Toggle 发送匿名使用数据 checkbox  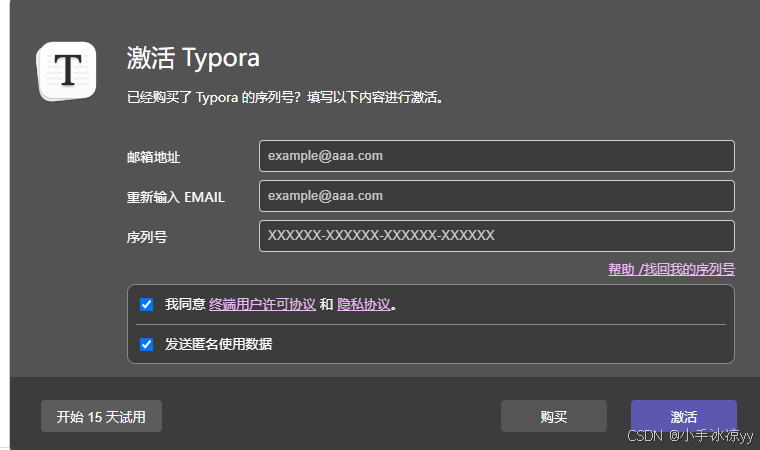pyautogui.click(x=146, y=344)
